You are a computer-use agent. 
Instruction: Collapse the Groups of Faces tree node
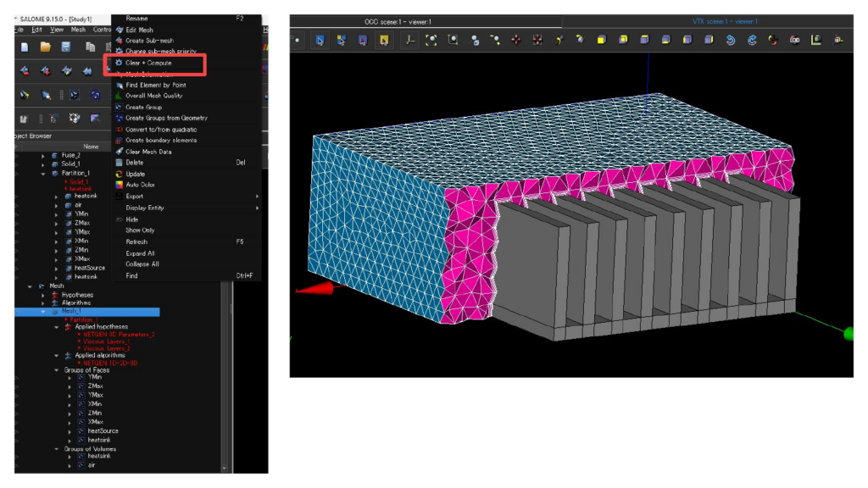57,370
